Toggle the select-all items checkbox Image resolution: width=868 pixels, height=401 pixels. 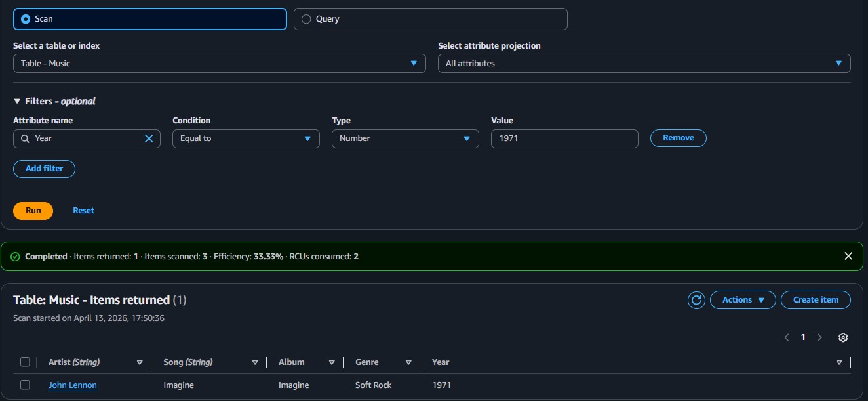[x=25, y=362]
